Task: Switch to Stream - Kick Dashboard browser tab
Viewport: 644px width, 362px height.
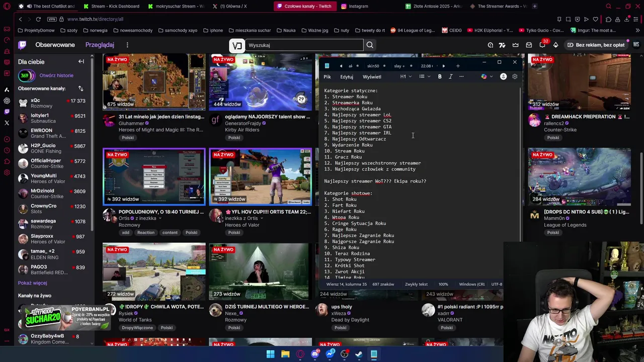Action: tap(112, 6)
